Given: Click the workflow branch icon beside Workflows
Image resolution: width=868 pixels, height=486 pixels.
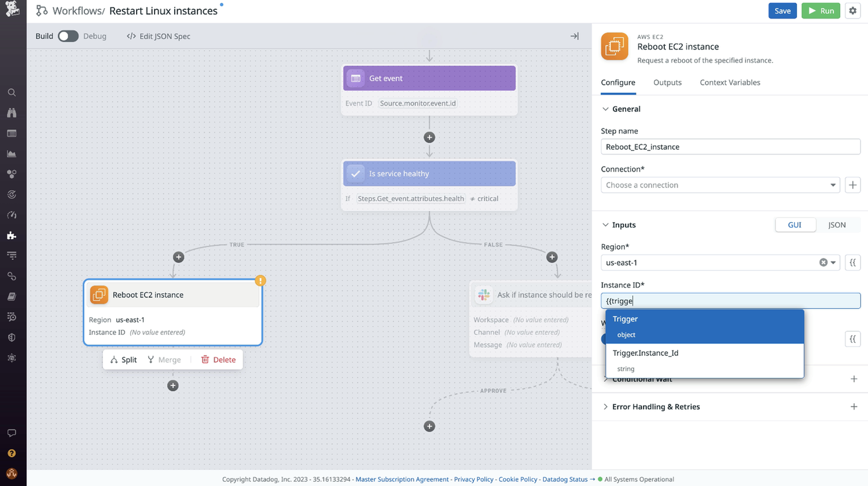Looking at the screenshot, I should point(42,10).
